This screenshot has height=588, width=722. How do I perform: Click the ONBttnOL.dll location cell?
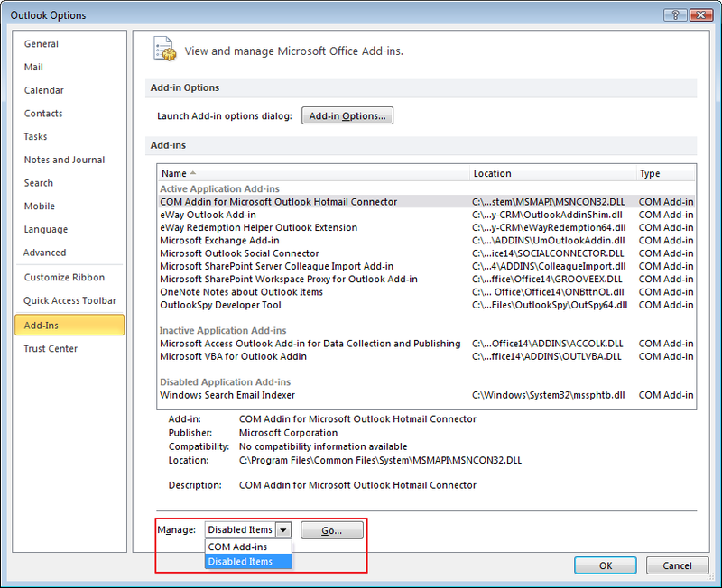pos(548,292)
